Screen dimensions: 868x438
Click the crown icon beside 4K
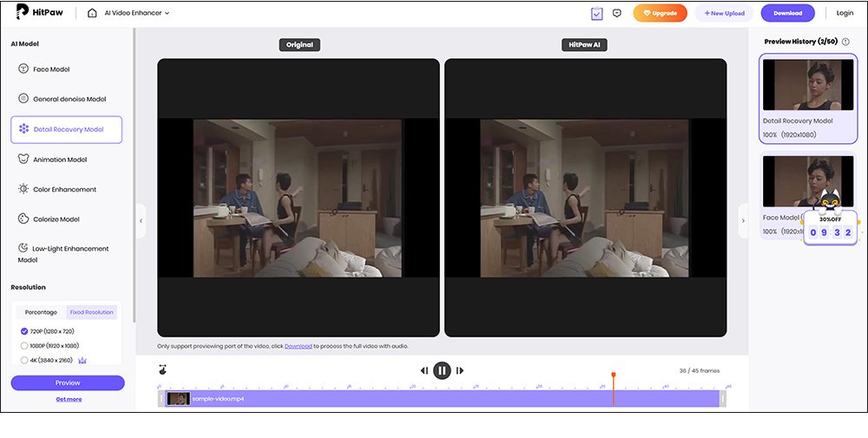(82, 360)
